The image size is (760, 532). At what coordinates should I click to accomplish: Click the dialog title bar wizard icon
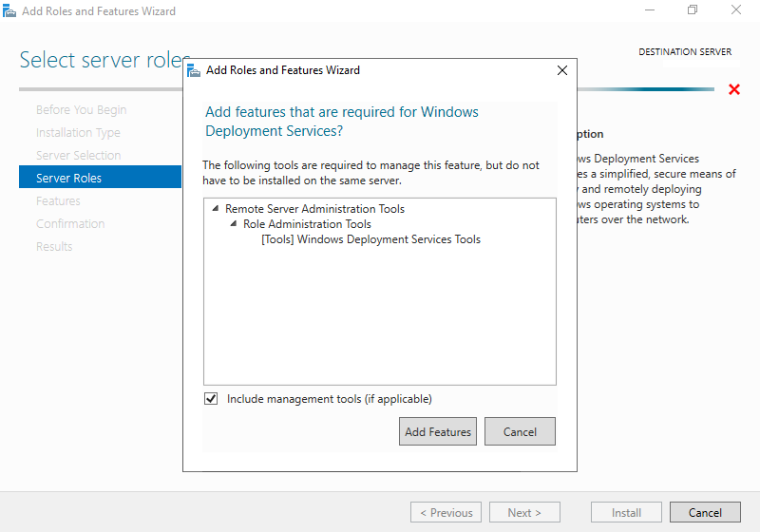pyautogui.click(x=194, y=70)
